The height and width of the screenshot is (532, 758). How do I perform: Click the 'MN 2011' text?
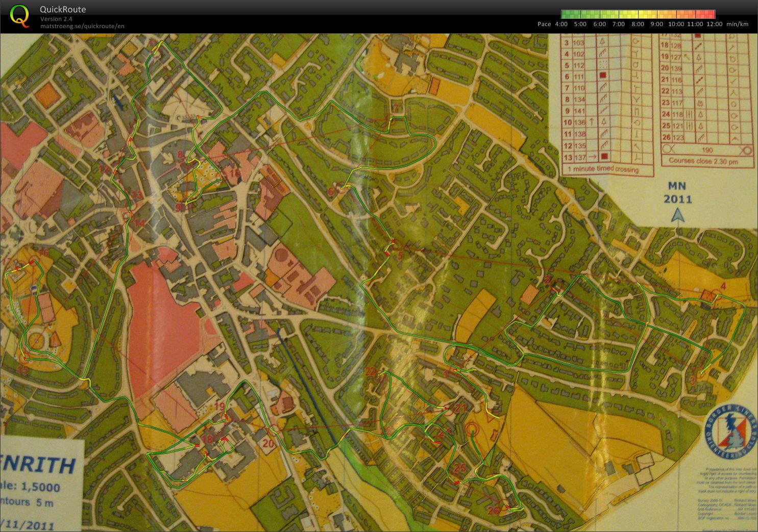tap(677, 192)
